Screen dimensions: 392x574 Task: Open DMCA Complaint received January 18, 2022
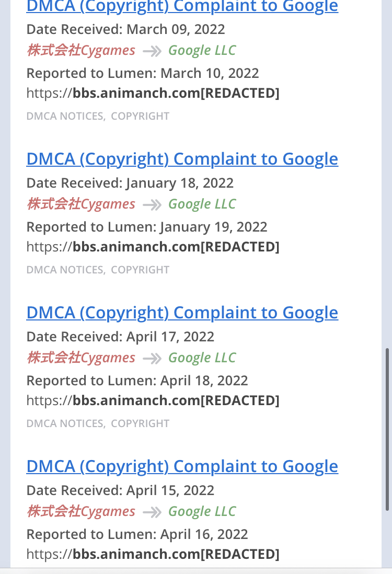pyautogui.click(x=182, y=159)
